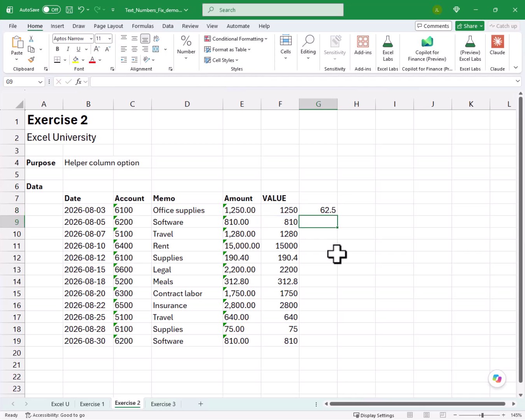Toggle Underline formatting
This screenshot has width=525, height=420.
click(79, 49)
